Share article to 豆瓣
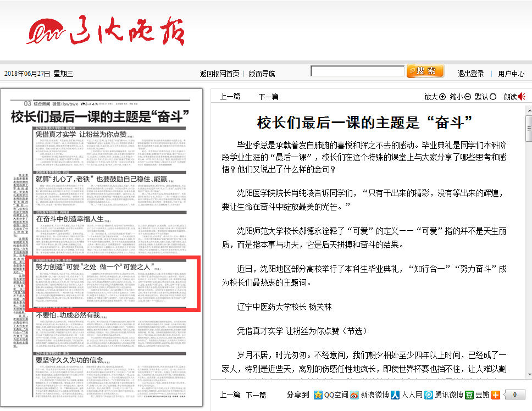The width and height of the screenshot is (532, 411). pos(476,395)
